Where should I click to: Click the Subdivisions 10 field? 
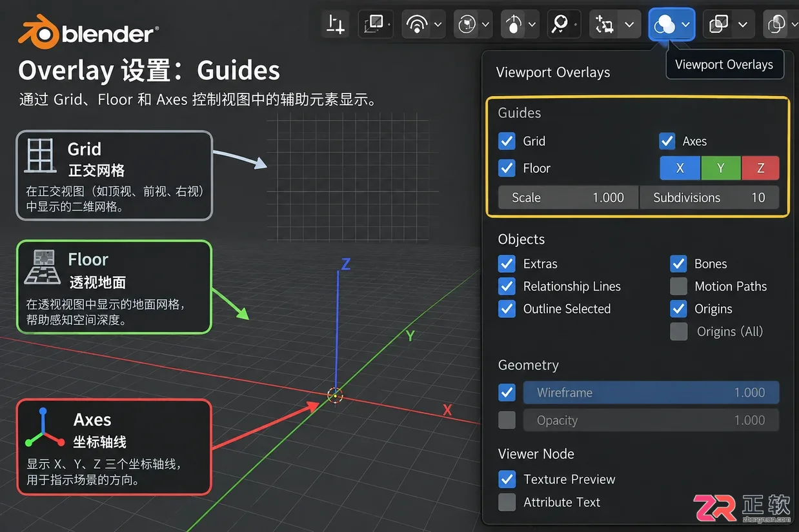(709, 197)
